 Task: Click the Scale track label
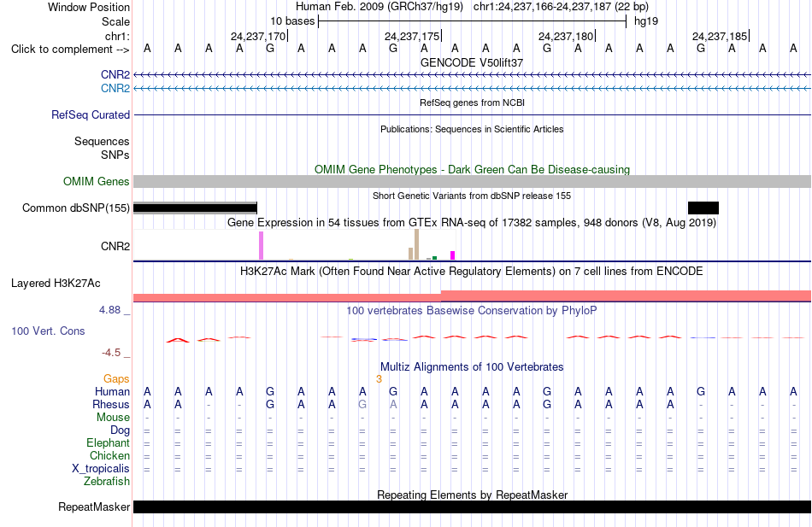(115, 21)
